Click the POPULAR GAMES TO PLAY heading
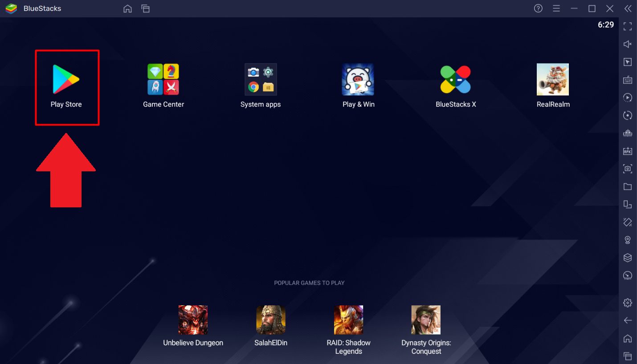 309,283
